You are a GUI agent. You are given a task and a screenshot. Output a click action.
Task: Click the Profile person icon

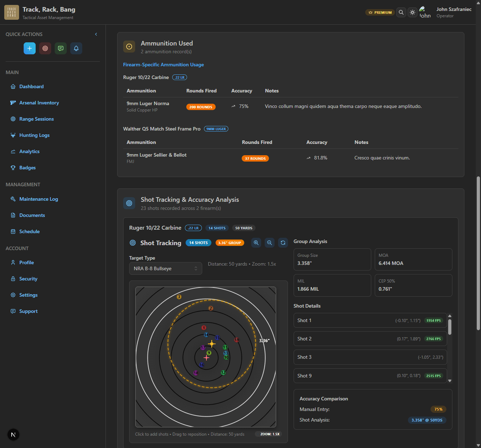point(13,262)
